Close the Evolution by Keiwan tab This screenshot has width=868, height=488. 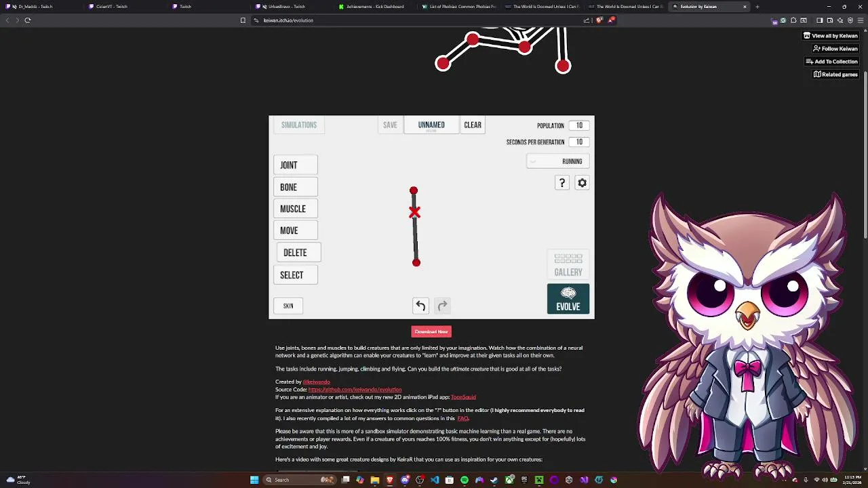tap(745, 7)
